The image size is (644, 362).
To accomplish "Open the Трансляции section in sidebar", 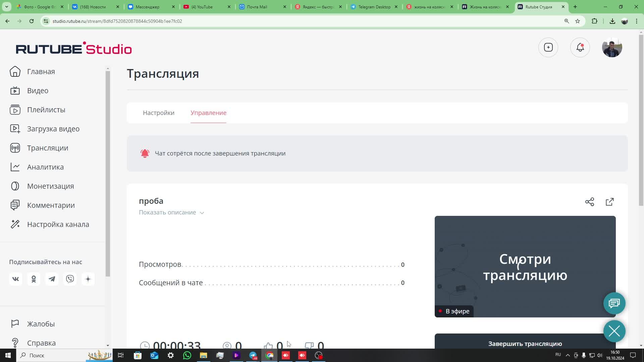I will pos(48,148).
